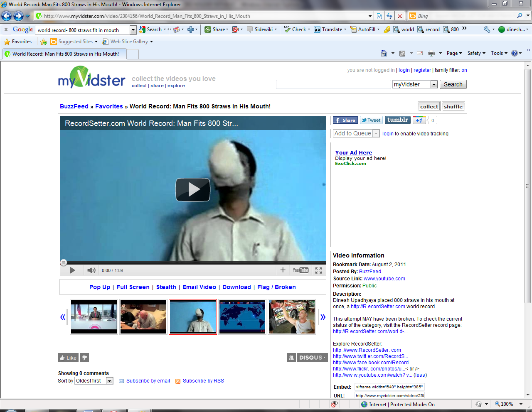Show previous thumbnails with left double arrow
This screenshot has width=532, height=412.
pos(63,317)
